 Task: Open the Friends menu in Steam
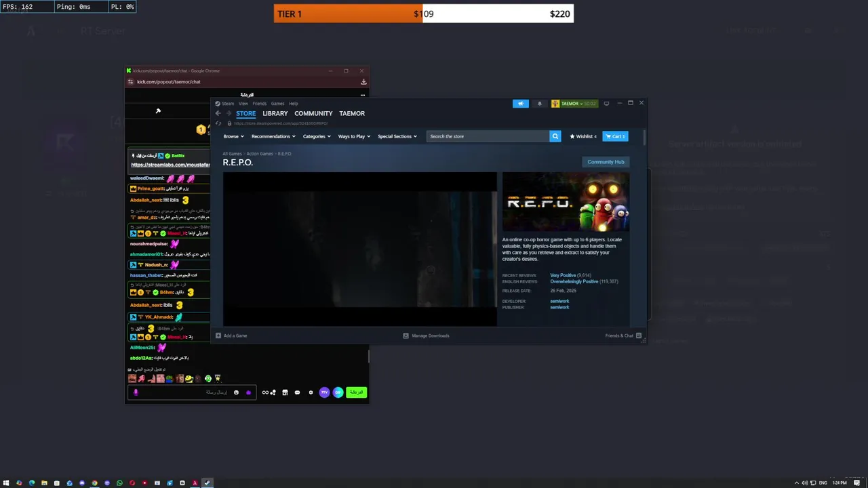click(x=260, y=104)
